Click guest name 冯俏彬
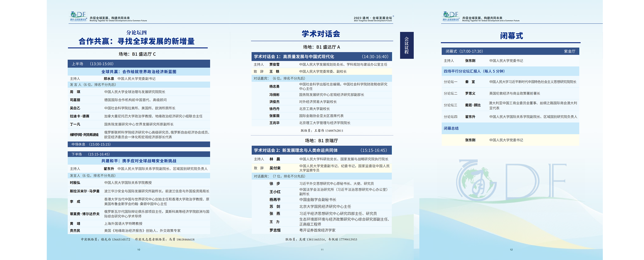Image resolution: width=644 pixels, height=260 pixels. coord(274,95)
